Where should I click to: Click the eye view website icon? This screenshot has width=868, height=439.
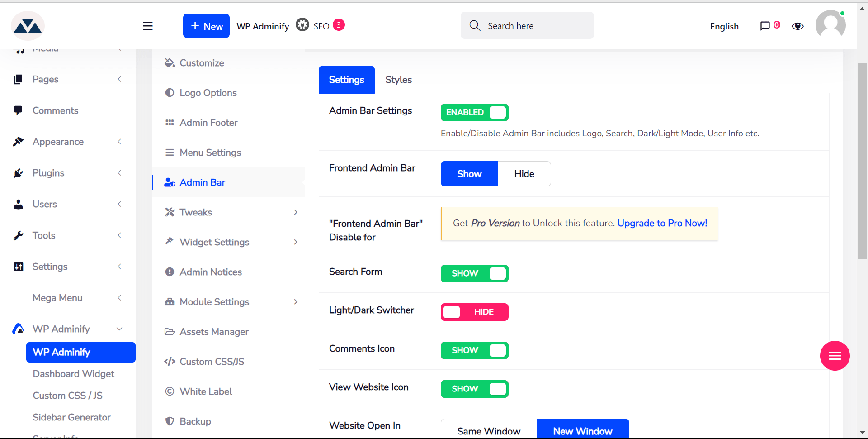coord(797,26)
